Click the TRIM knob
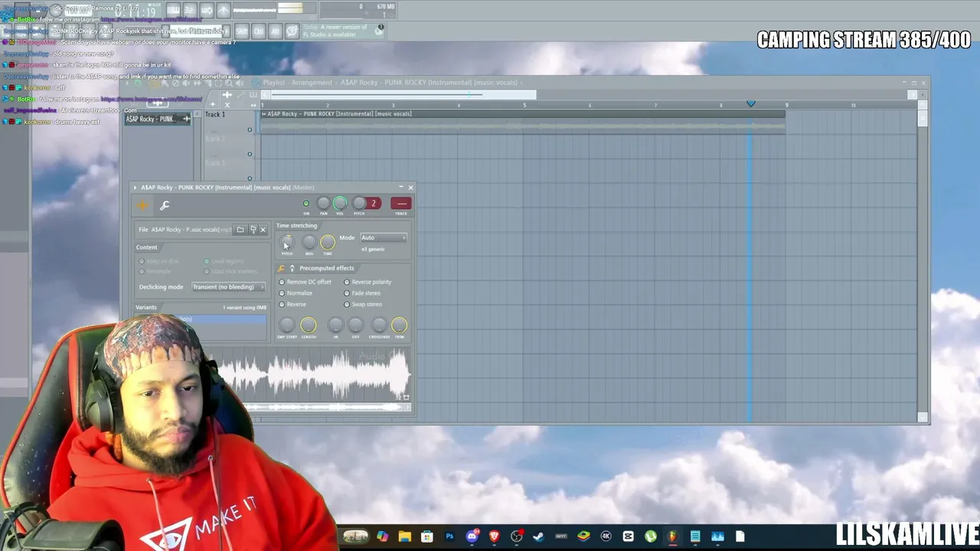Image resolution: width=980 pixels, height=551 pixels. click(399, 325)
